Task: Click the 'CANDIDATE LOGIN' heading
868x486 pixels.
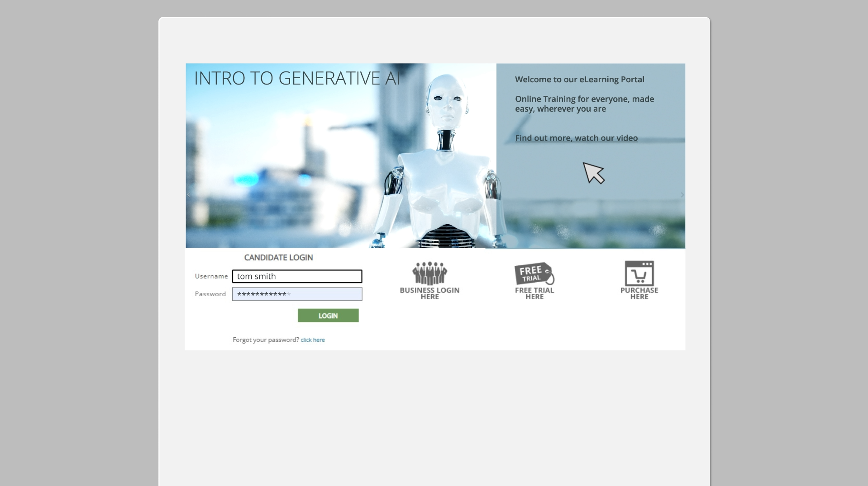Action: pos(278,257)
